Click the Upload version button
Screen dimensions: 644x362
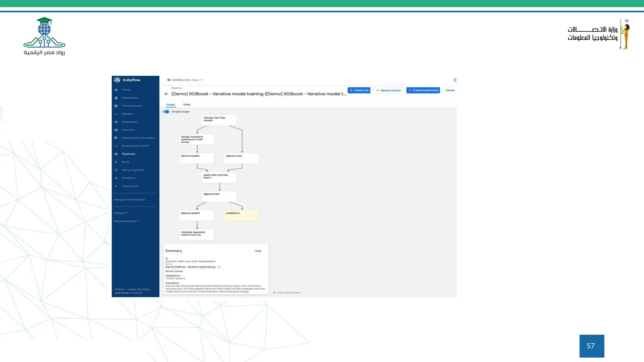389,90
